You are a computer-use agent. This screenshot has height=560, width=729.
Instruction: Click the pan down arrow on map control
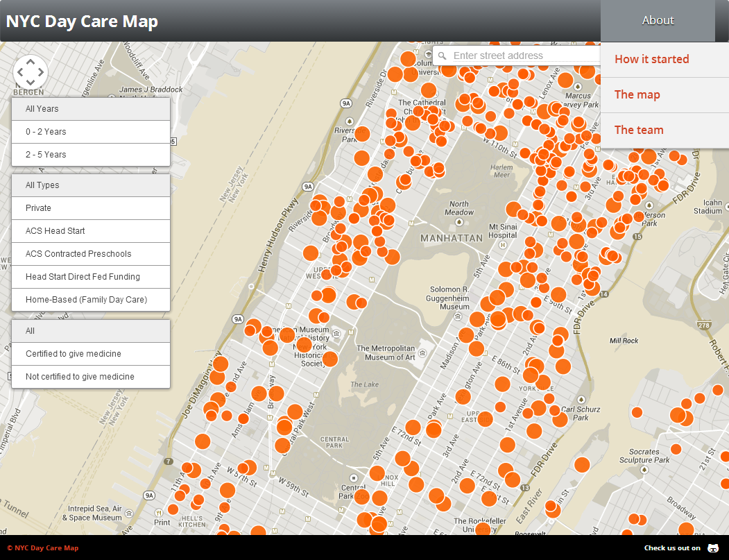[x=31, y=83]
